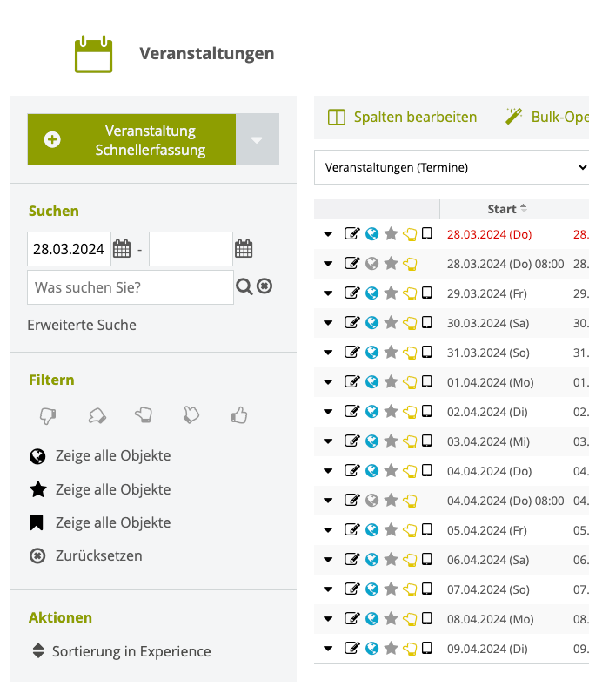Open the start date calendar picker
This screenshot has height=700, width=589.
tap(122, 249)
